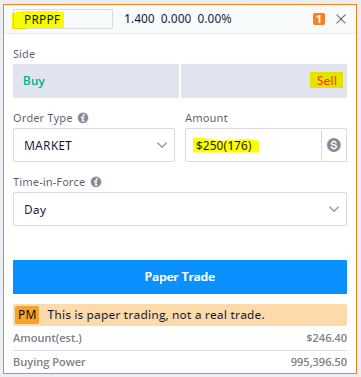Select the Sell side option
This screenshot has width=361, height=377.
click(264, 81)
